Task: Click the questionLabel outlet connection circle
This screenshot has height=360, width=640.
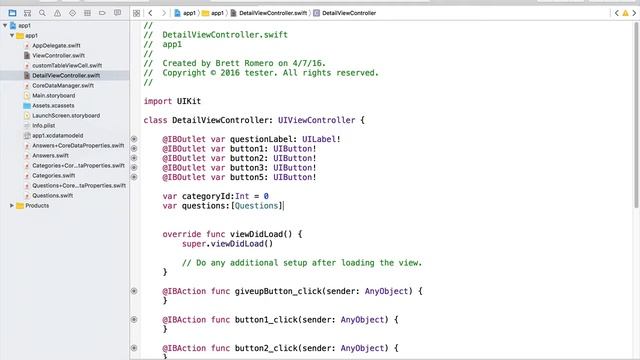Action: coord(134,139)
